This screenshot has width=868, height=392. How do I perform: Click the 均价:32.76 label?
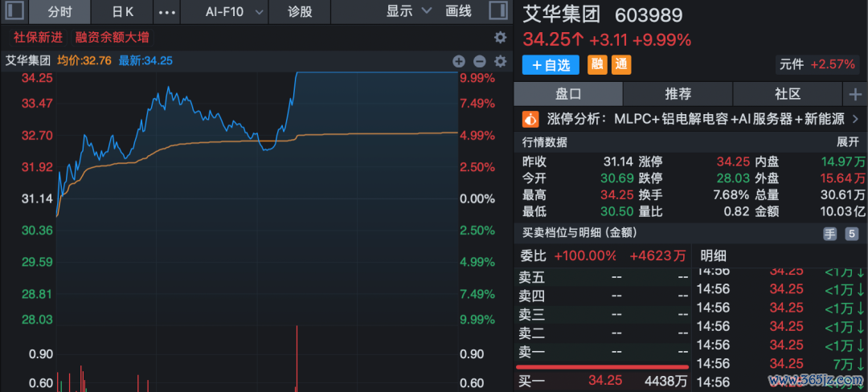coord(85,61)
